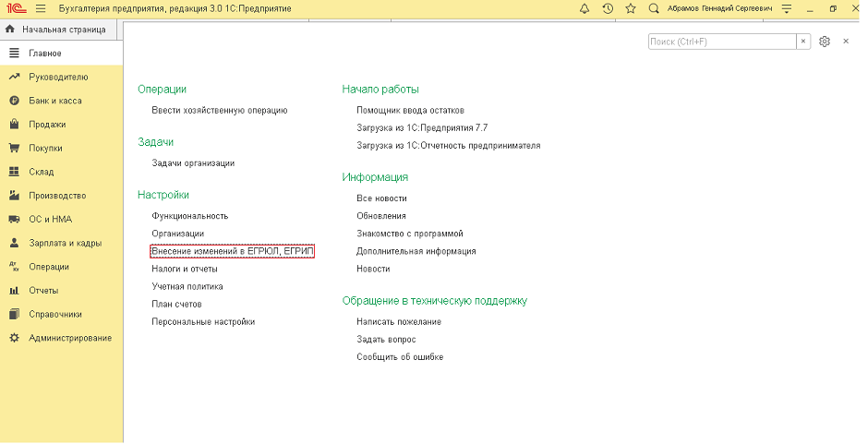
Task: Click into the Поиск (Ctrl+F) field
Action: (722, 42)
